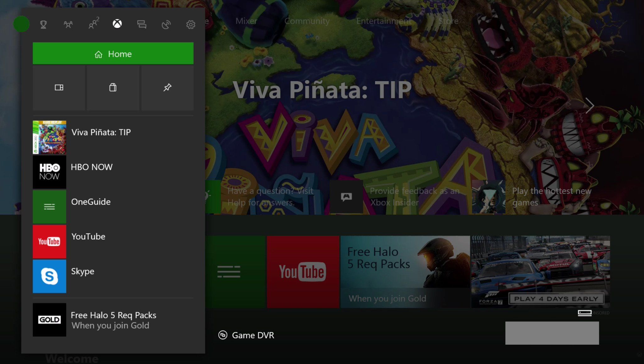Screen dimensions: 644x364
Task: Open the Achievements trophy tab
Action: tap(43, 24)
